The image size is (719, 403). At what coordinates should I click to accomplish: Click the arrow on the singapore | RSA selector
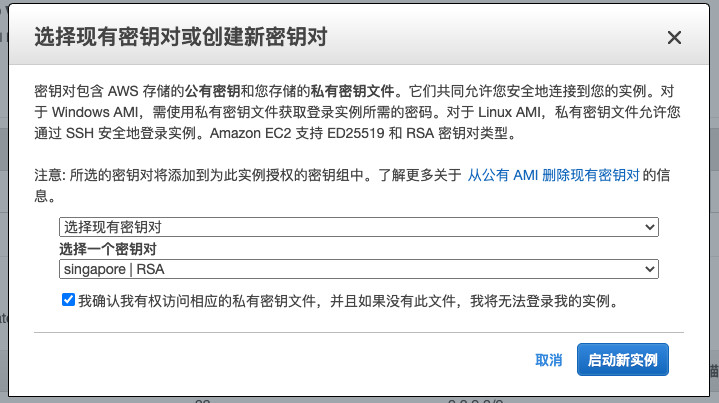650,268
